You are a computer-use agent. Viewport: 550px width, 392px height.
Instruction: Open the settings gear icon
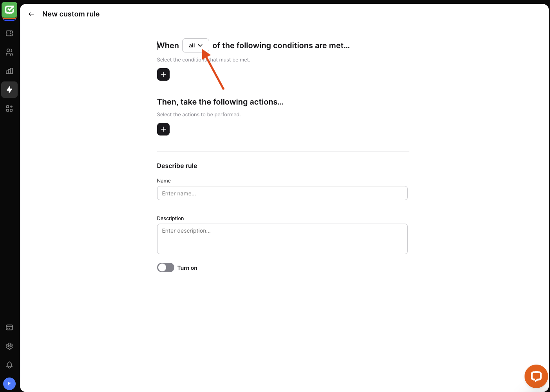pos(9,346)
